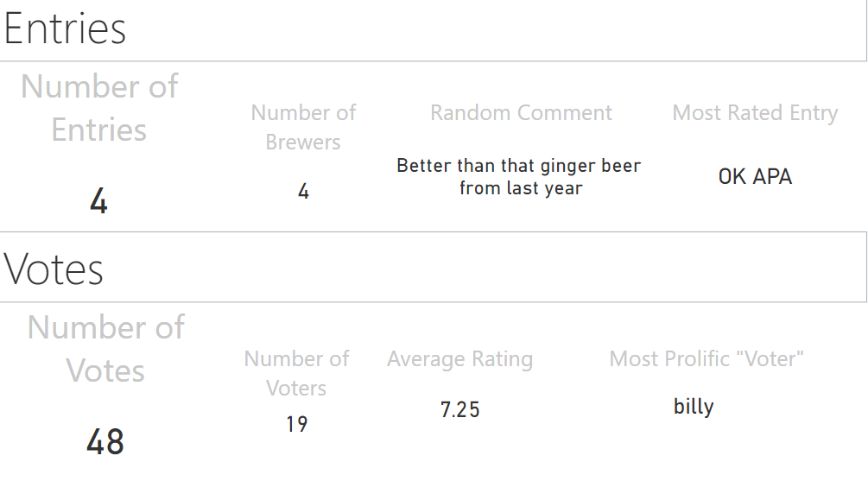Click the Most Rated Entry label
The width and height of the screenshot is (868, 481).
point(755,113)
